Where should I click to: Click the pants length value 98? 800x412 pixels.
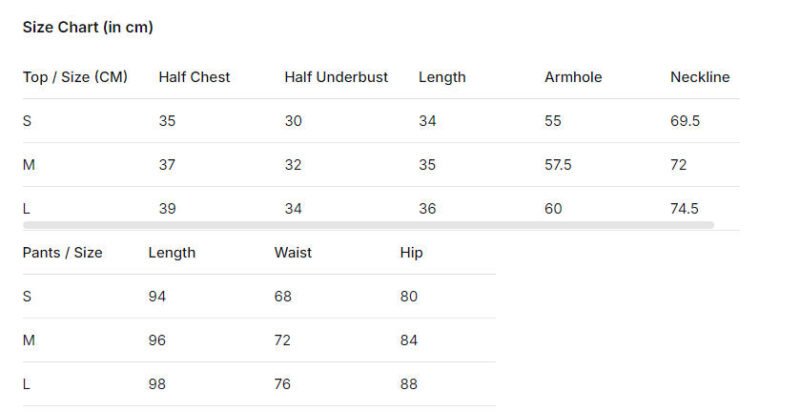[x=157, y=384]
